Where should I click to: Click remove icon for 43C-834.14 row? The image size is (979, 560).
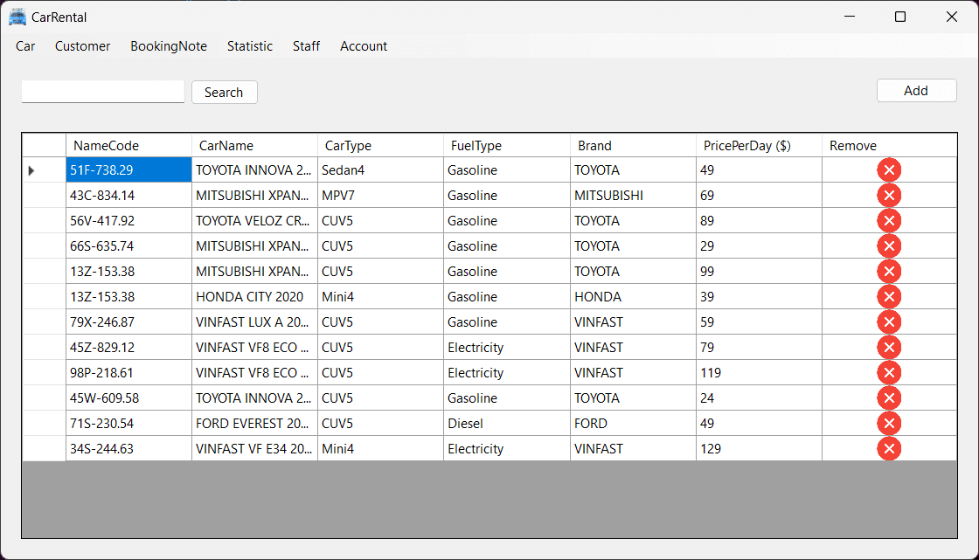[889, 196]
